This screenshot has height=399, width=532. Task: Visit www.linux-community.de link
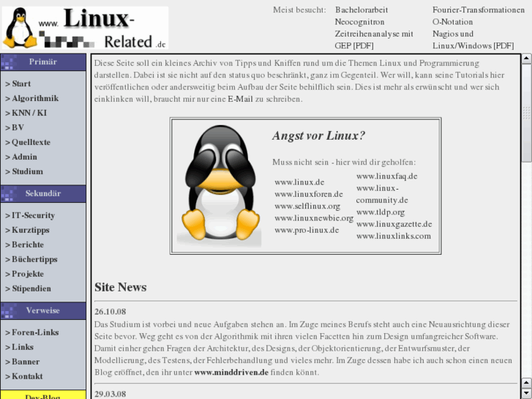(x=382, y=194)
